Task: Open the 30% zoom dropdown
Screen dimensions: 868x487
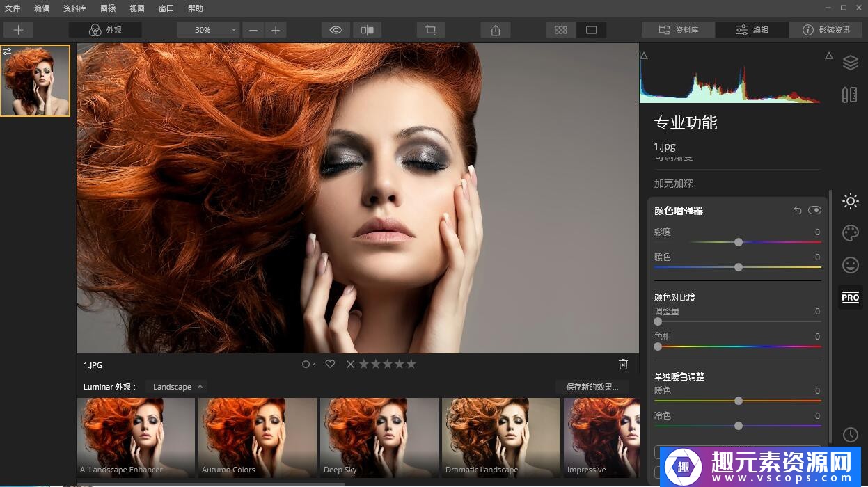Action: [x=208, y=30]
